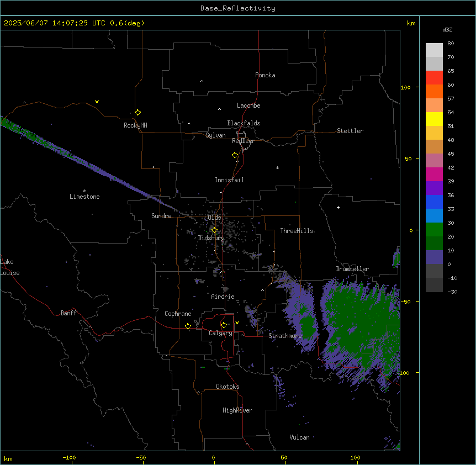The width and height of the screenshot is (476, 465).
Task: Pick the magenta legend swatch below 42
Action: click(434, 174)
